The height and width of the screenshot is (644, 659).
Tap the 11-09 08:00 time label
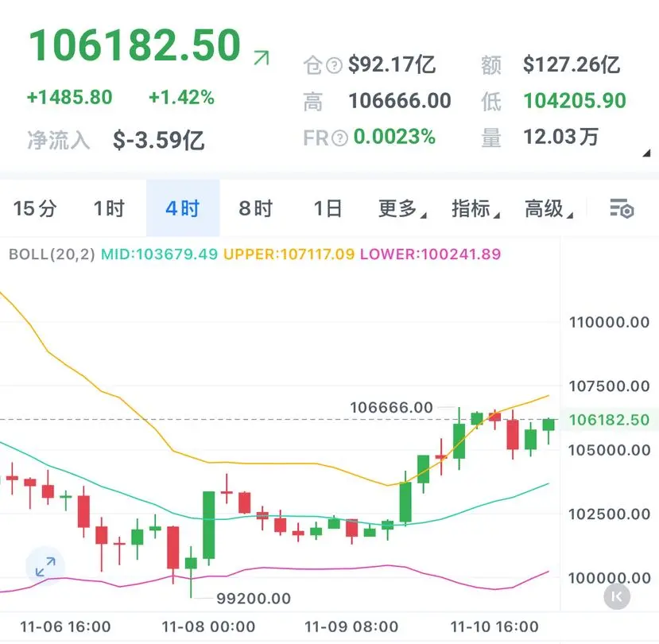(x=351, y=627)
